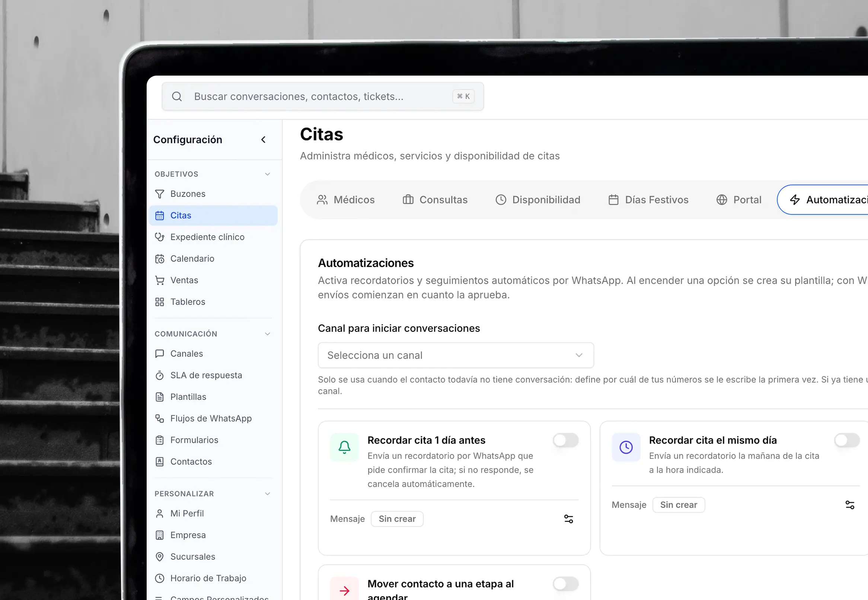Collapse the Configuración sidebar with back chevron
The height and width of the screenshot is (600, 868).
264,140
